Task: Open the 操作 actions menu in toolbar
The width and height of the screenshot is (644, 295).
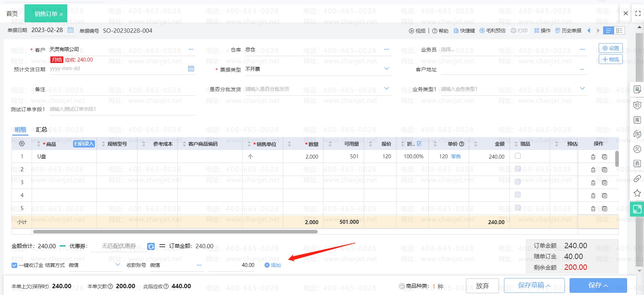Action: coord(542,31)
